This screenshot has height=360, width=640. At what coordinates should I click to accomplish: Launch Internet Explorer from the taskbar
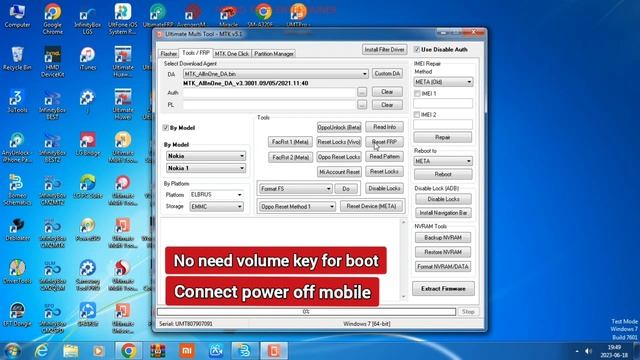click(x=42, y=351)
